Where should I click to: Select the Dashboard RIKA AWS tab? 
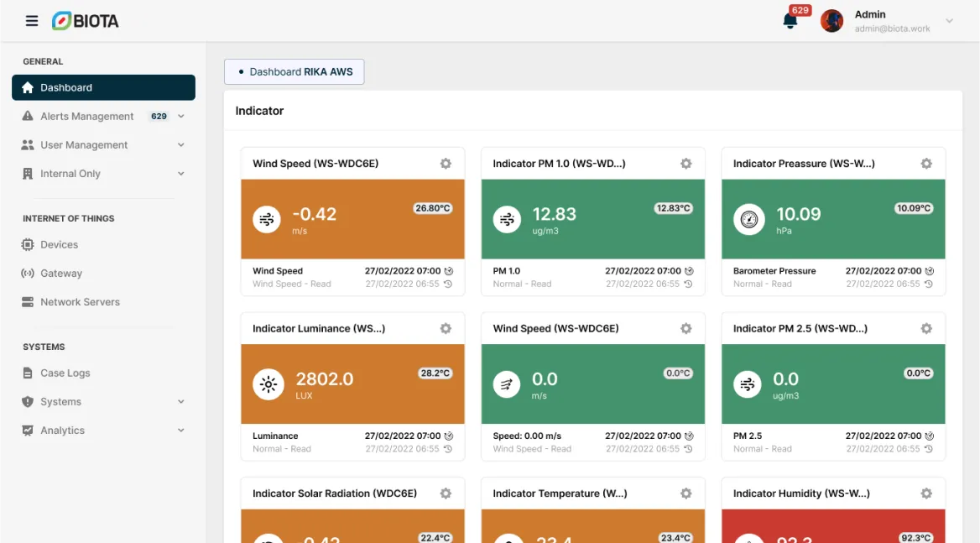point(295,72)
